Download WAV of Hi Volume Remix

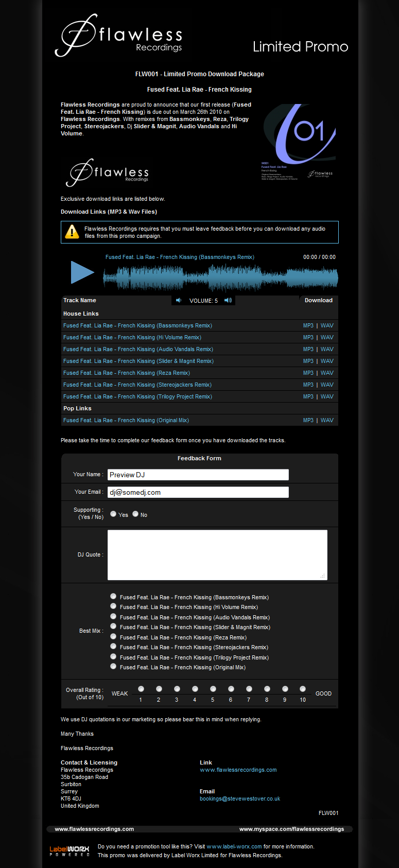click(x=327, y=337)
